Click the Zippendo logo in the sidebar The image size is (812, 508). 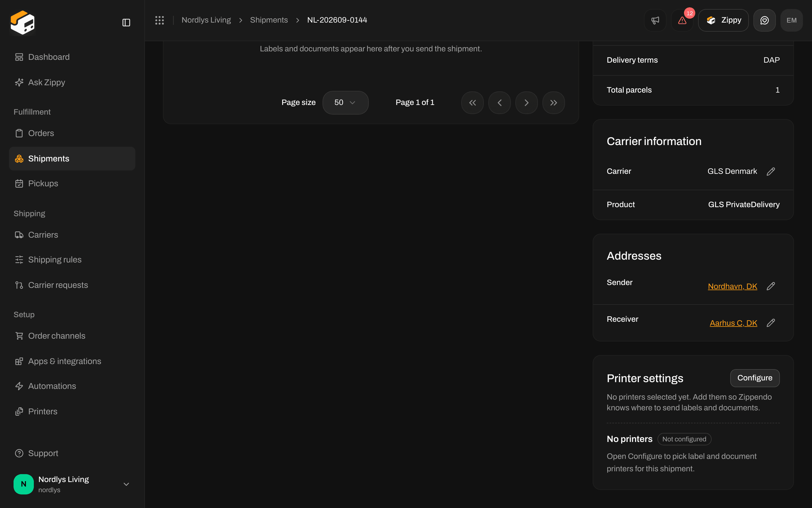tap(23, 23)
